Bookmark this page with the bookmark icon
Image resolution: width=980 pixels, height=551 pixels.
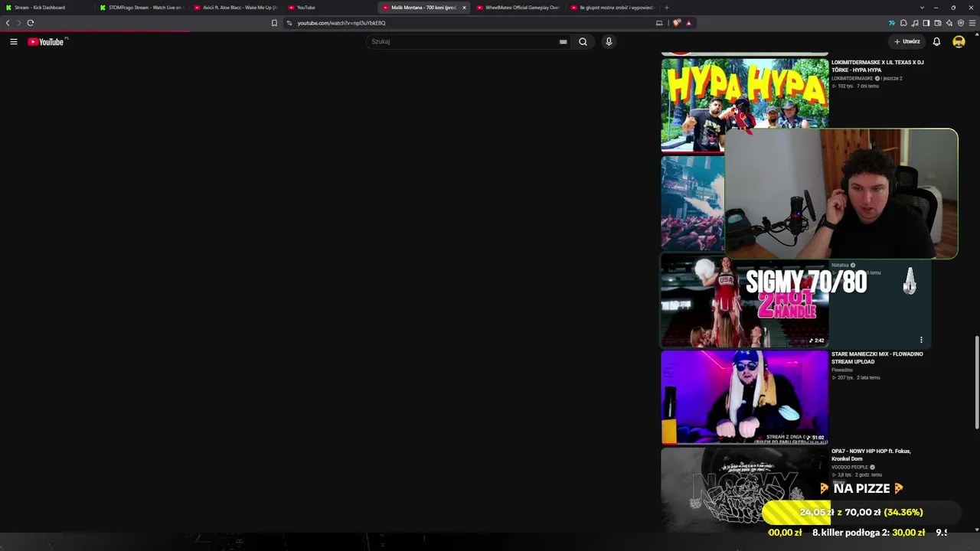(x=274, y=23)
